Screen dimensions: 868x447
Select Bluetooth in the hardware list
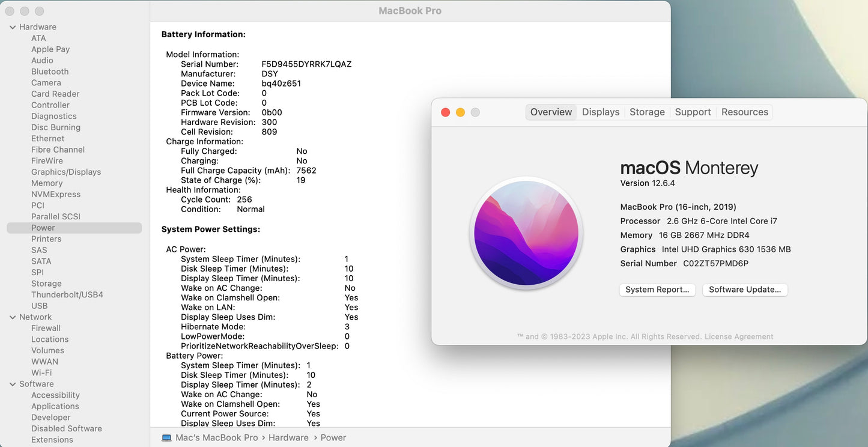pos(50,71)
